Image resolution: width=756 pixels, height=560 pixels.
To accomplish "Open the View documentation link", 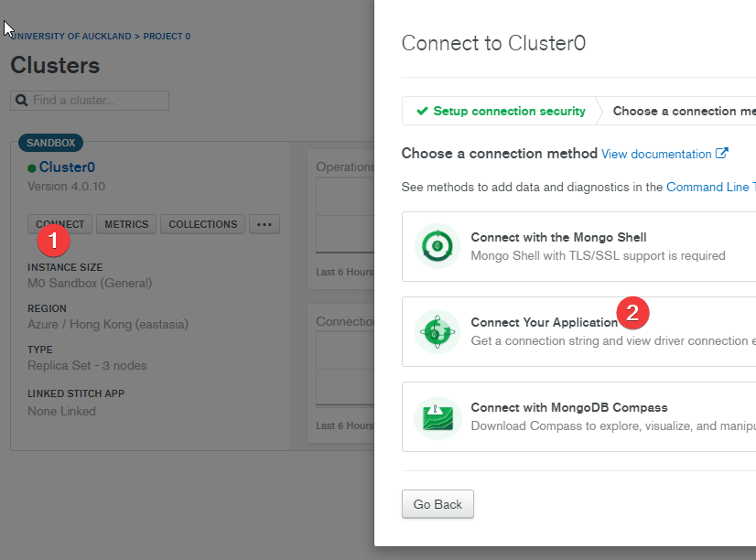I will point(656,154).
